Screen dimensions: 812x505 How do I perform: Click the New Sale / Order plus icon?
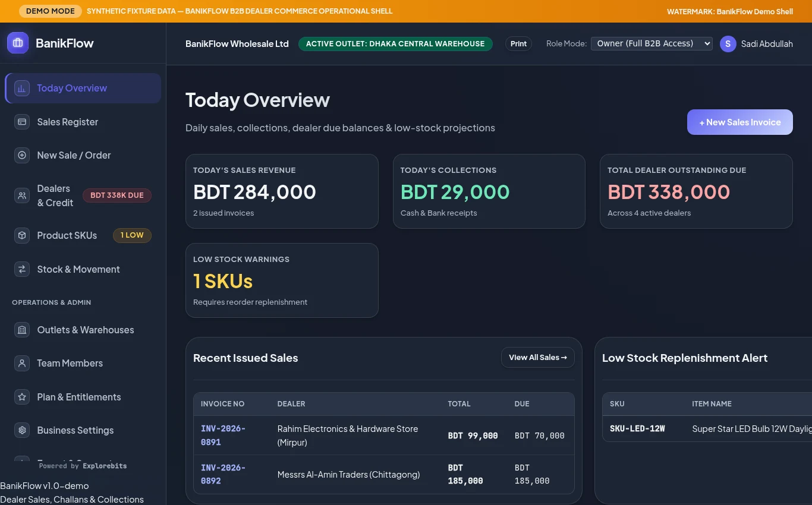click(22, 155)
